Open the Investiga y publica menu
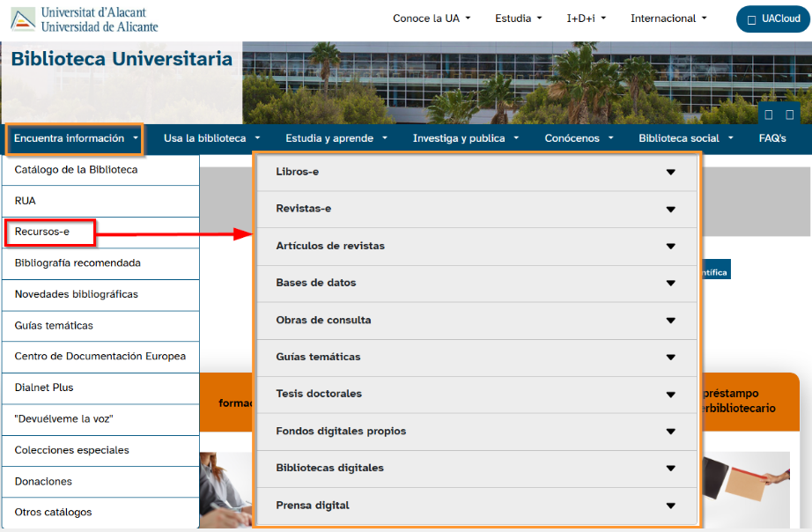The image size is (812, 532). 465,138
